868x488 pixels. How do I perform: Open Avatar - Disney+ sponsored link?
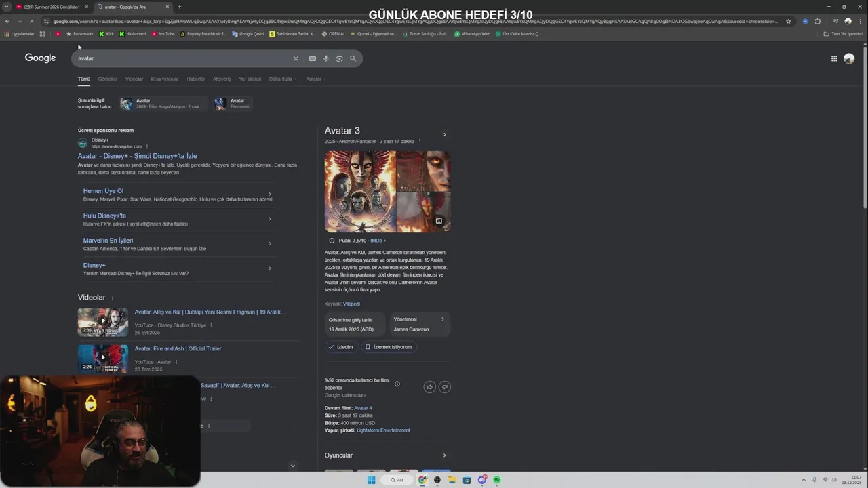[137, 156]
